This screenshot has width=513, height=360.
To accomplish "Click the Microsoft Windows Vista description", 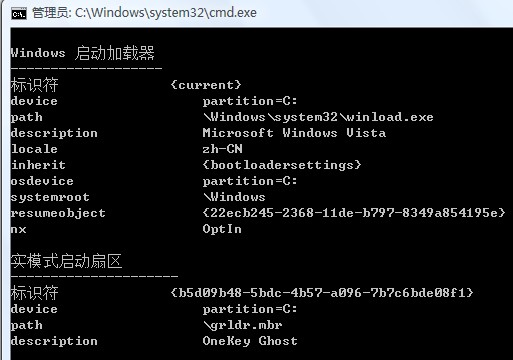I will click(294, 133).
